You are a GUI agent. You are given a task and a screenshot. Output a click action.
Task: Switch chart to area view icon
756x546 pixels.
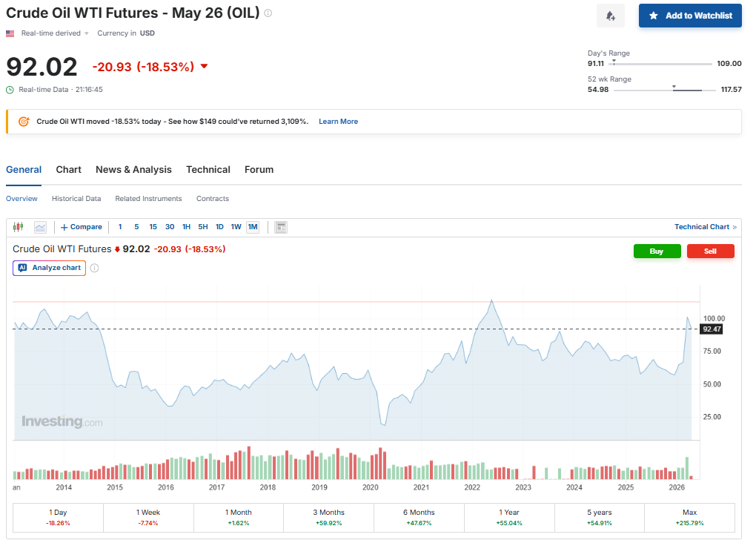click(40, 227)
